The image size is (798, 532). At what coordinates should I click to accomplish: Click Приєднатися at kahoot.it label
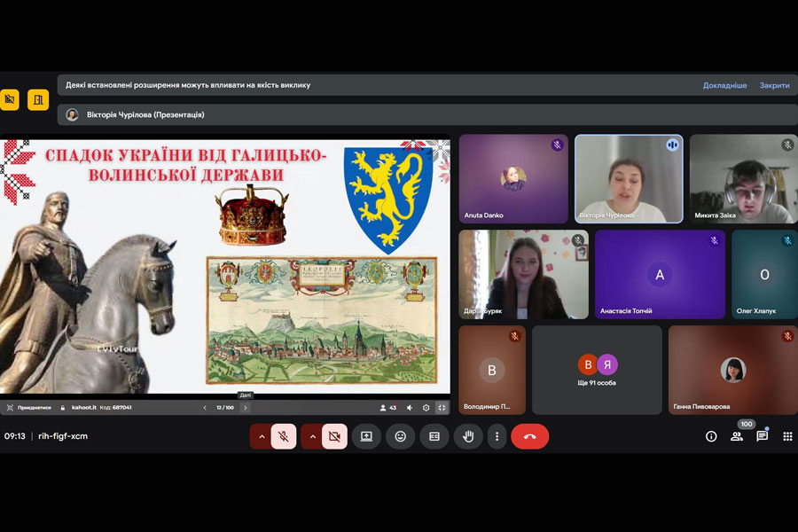34,408
